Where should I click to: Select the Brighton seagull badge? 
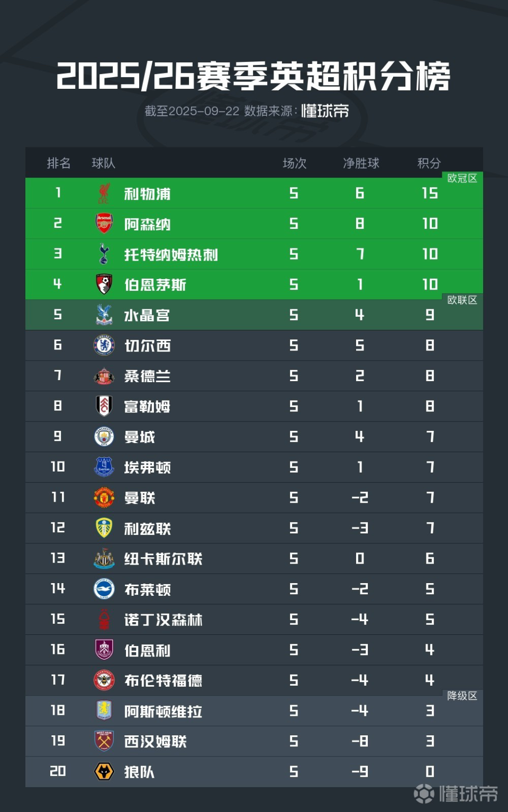pos(104,589)
